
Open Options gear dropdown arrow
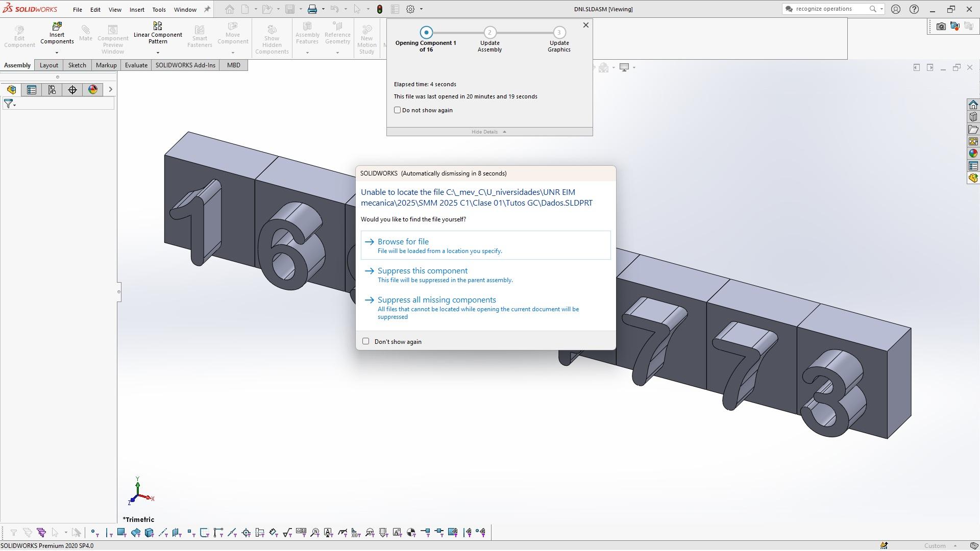coord(421,9)
